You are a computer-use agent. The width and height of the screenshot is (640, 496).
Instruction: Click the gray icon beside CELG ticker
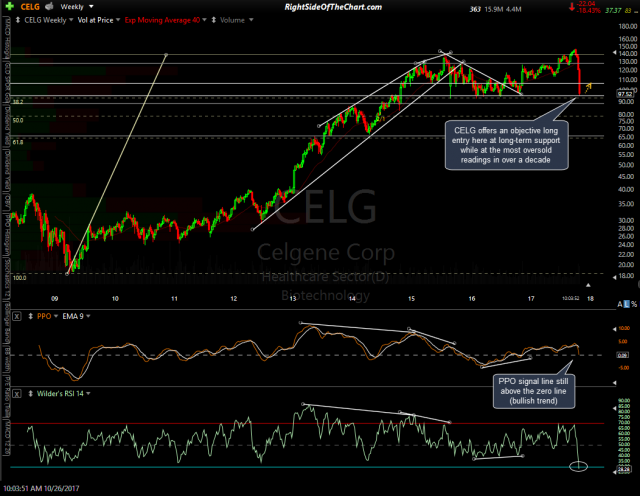[x=49, y=7]
